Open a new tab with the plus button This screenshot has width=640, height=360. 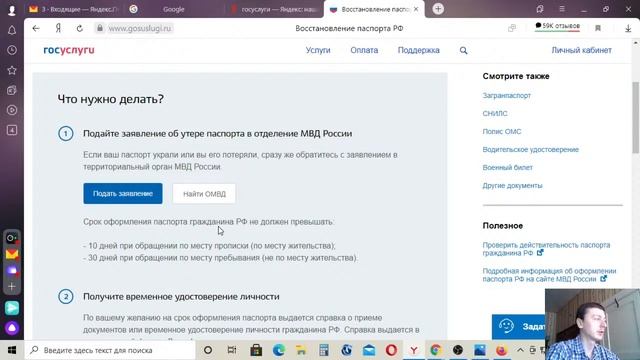438,9
